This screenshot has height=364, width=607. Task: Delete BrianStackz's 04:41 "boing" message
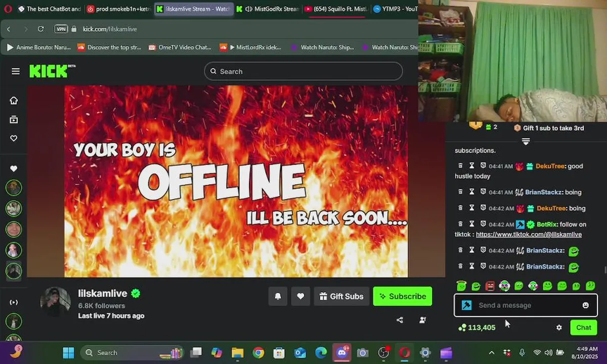pos(460,192)
